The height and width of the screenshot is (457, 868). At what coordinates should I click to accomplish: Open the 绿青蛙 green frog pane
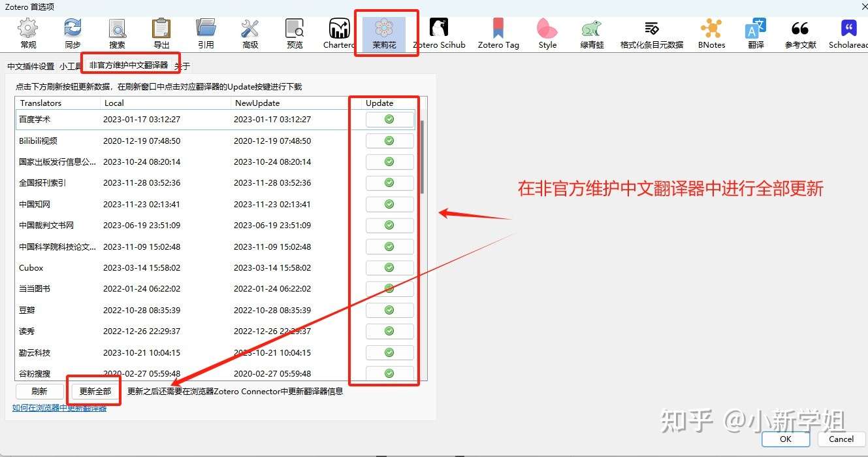[x=591, y=34]
